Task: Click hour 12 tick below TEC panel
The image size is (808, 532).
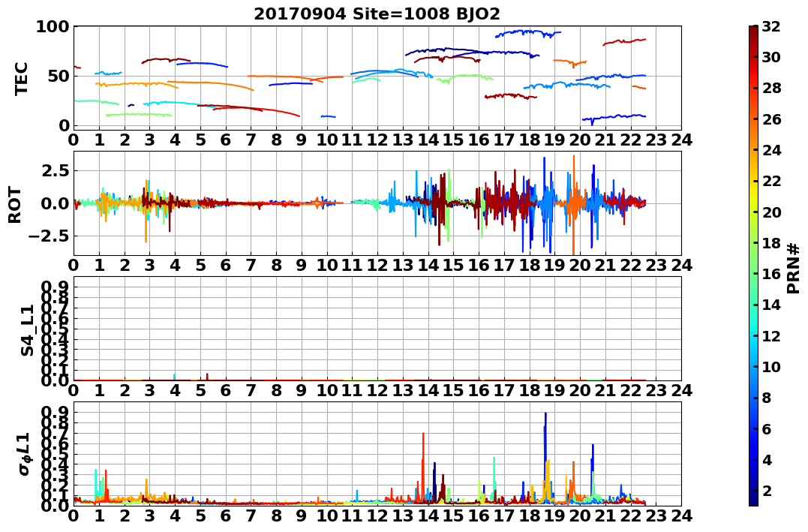Action: 377,139
